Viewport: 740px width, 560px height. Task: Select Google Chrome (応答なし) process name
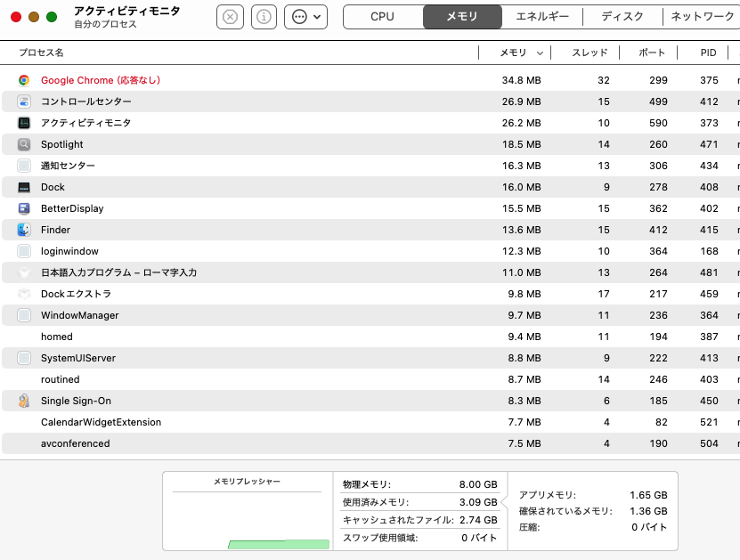click(101, 80)
